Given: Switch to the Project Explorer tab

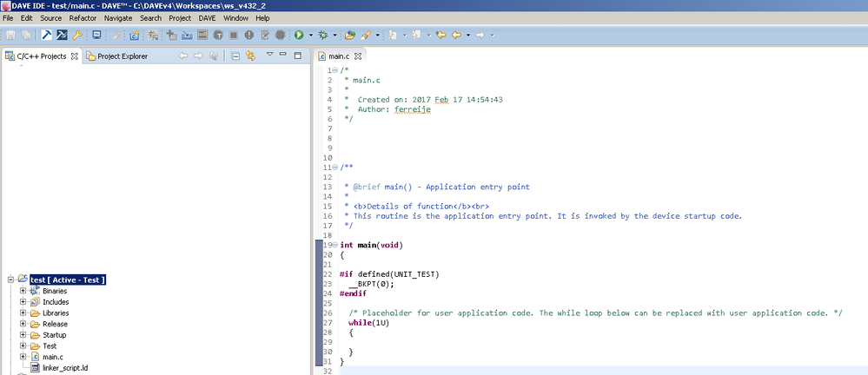Looking at the screenshot, I should point(117,56).
